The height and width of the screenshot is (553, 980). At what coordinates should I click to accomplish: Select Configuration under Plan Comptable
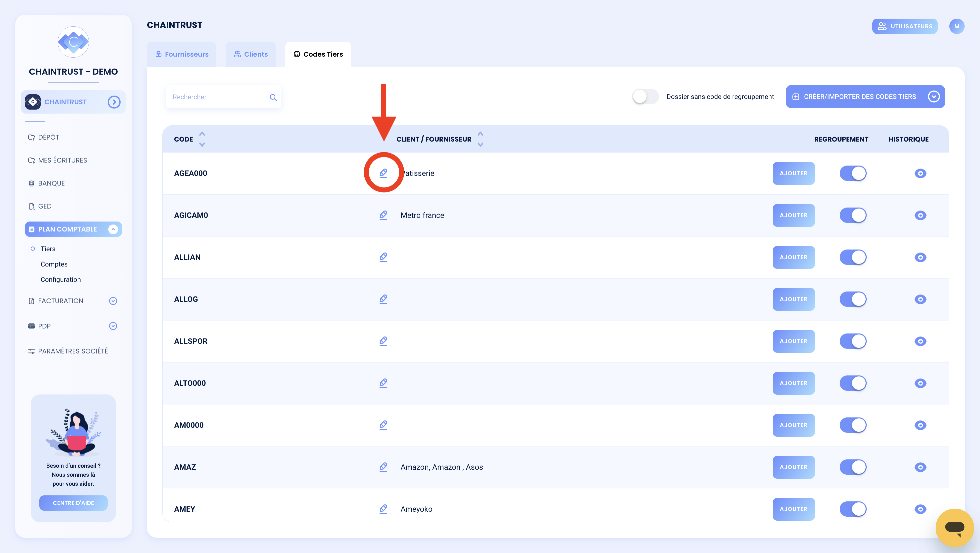(61, 279)
